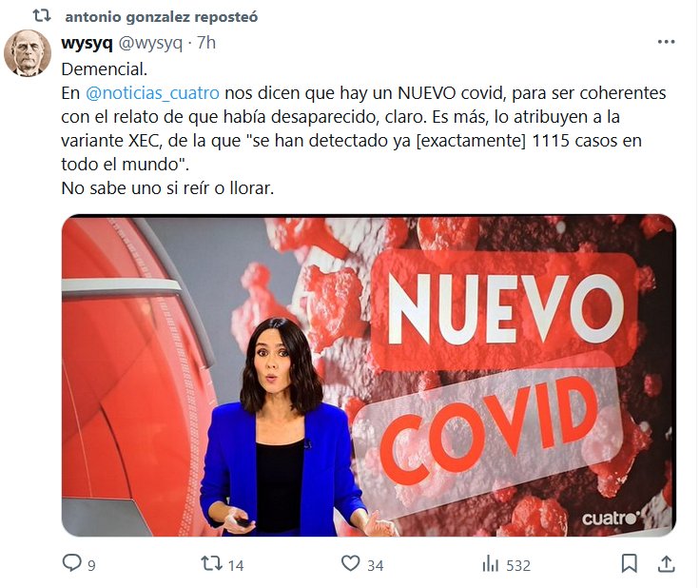700x588 pixels.
Task: Repost the tweet via retweet arrows icon
Action: pyautogui.click(x=211, y=563)
